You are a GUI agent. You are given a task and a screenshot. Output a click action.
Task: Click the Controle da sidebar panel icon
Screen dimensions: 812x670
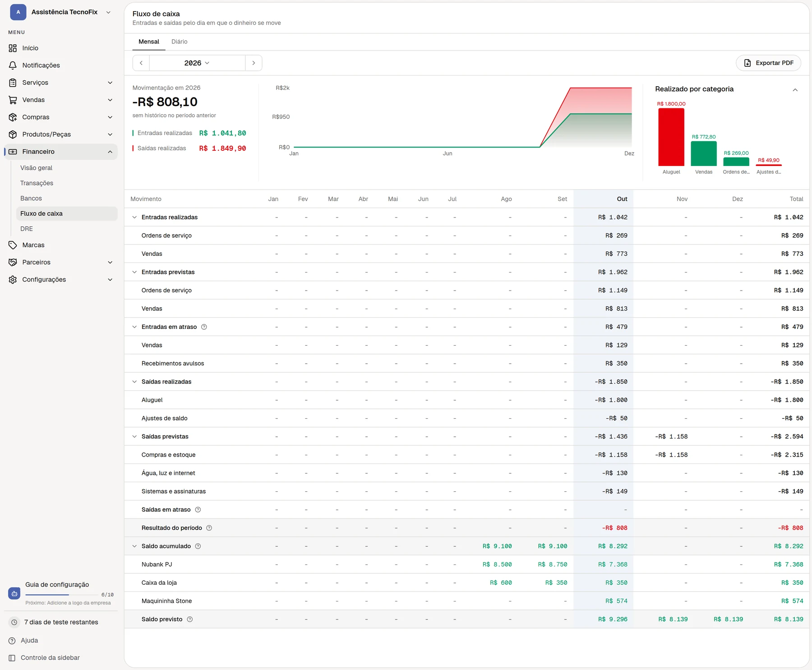[12, 658]
